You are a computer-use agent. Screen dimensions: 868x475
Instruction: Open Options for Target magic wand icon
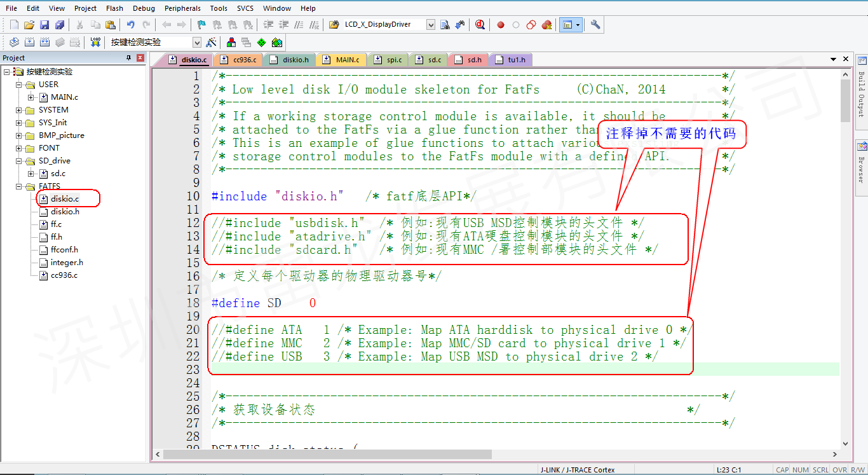(212, 42)
